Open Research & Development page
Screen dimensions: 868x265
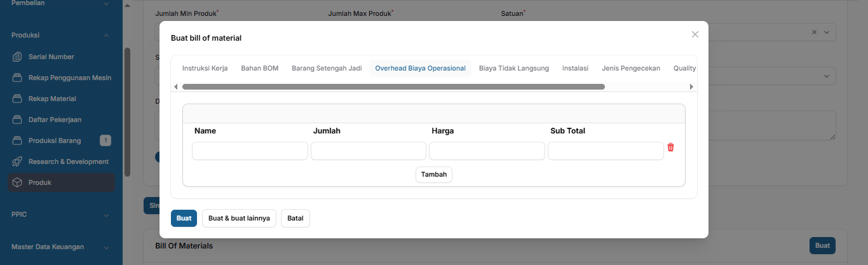click(x=69, y=161)
